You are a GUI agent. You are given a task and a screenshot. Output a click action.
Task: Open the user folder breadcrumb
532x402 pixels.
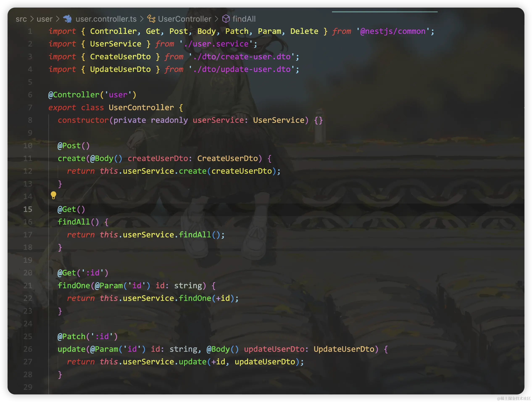(x=45, y=19)
